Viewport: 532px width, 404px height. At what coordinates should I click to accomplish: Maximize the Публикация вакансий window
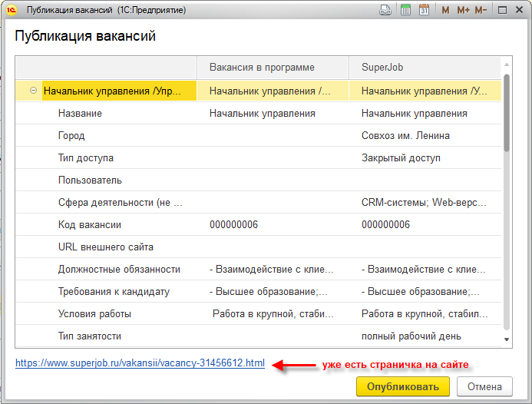(502, 10)
